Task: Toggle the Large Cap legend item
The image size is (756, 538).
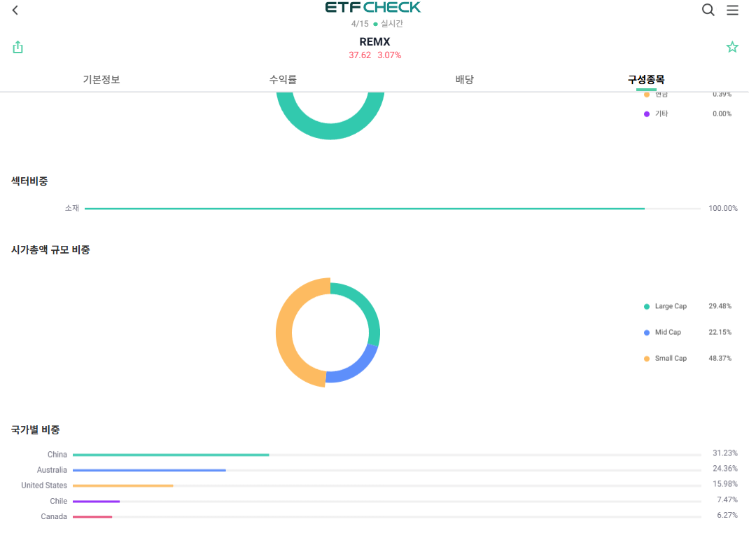Action: (x=670, y=306)
